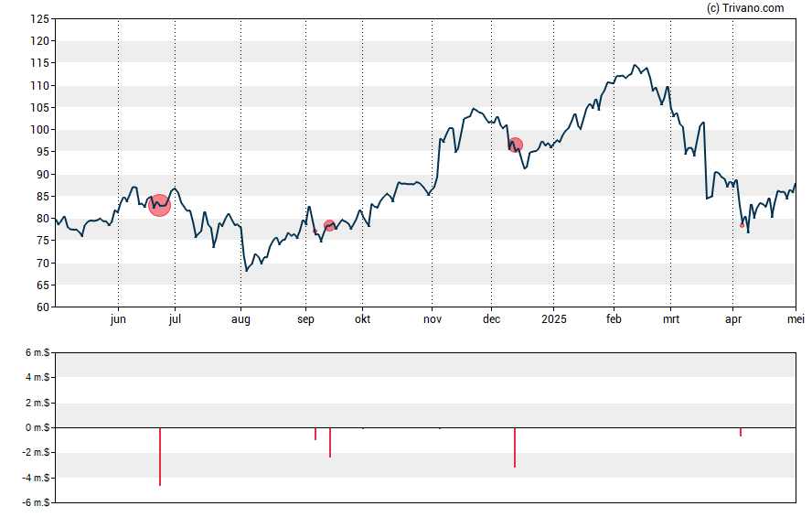The height and width of the screenshot is (517, 812).
Task: Click the (c) Trivano.com text
Action: coord(745,7)
